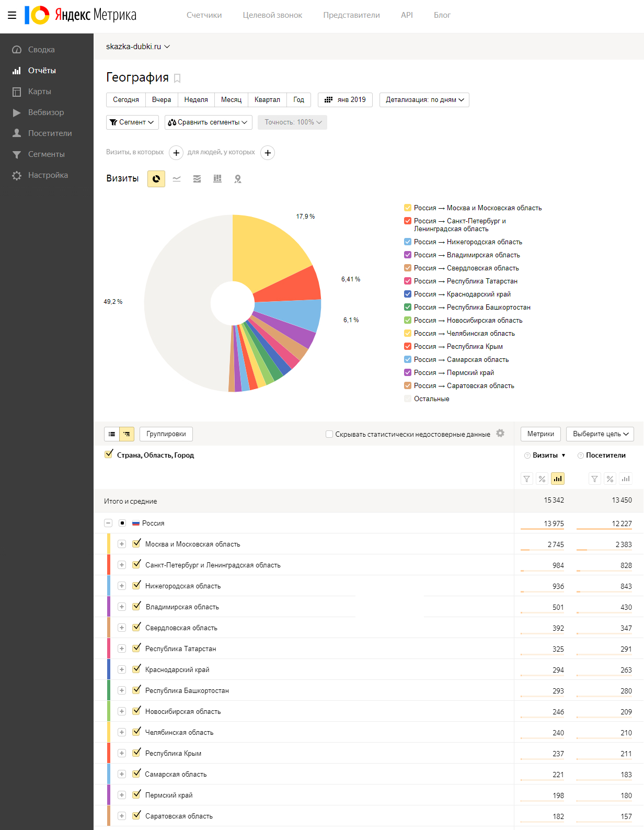Bookmark the География report
The image size is (644, 830).
click(177, 78)
